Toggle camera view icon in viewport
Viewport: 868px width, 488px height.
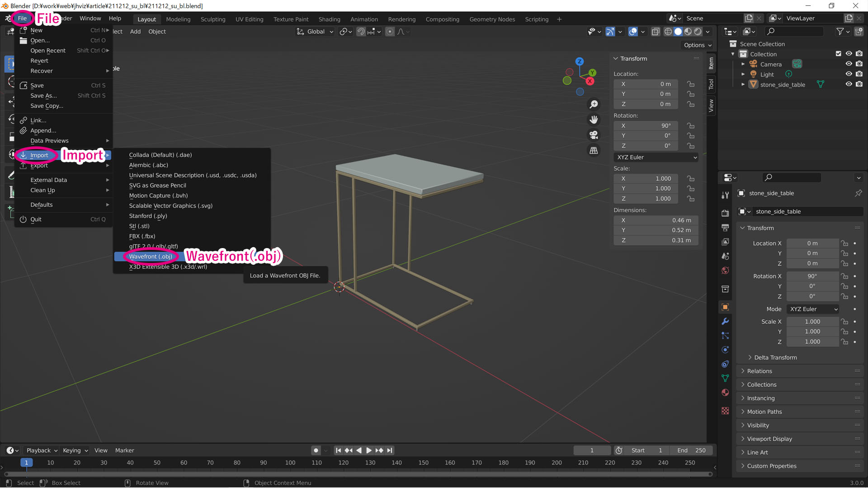(594, 135)
